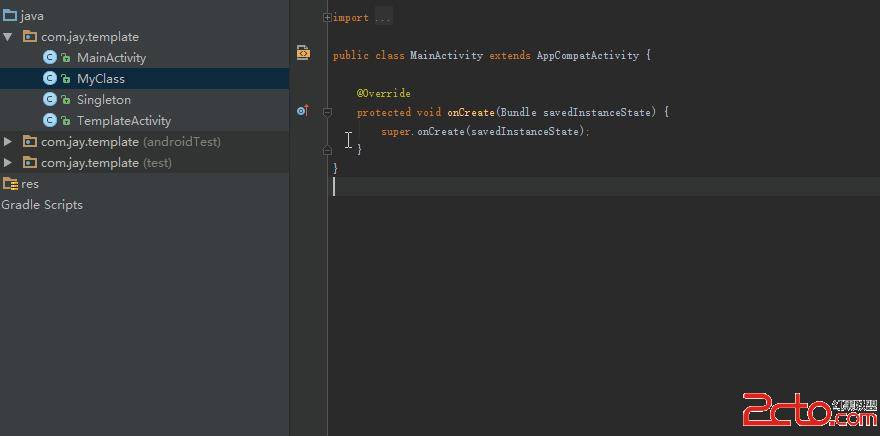Expand com.jay.template (androidTest) package

[x=7, y=141]
